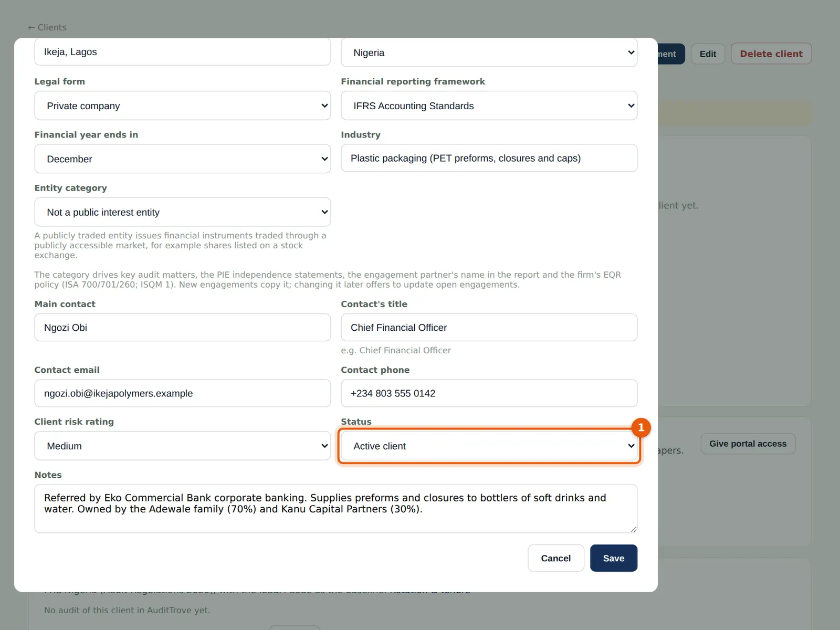
Task: Expand the Legal form dropdown
Action: (x=182, y=106)
